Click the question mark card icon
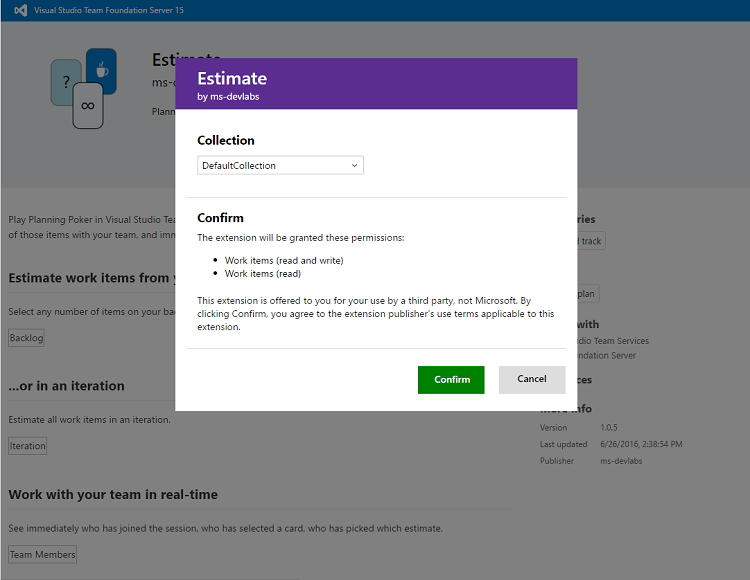Image resolution: width=750 pixels, height=580 pixels. coord(66,82)
